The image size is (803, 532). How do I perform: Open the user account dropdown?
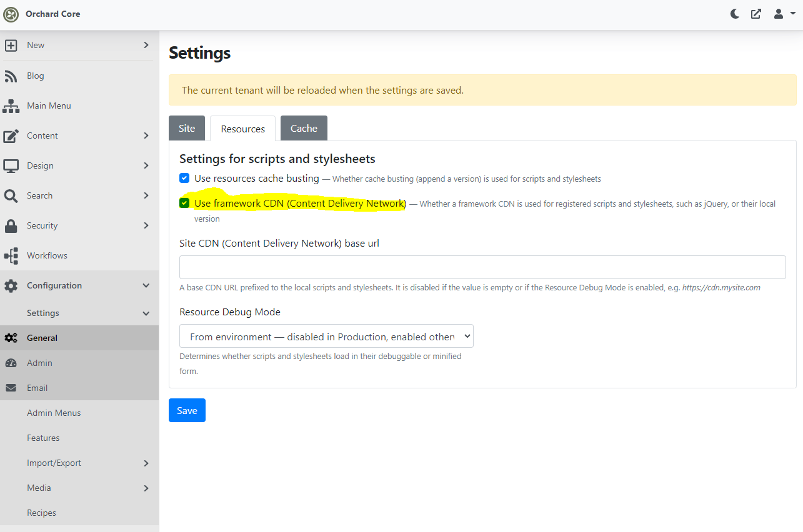784,14
